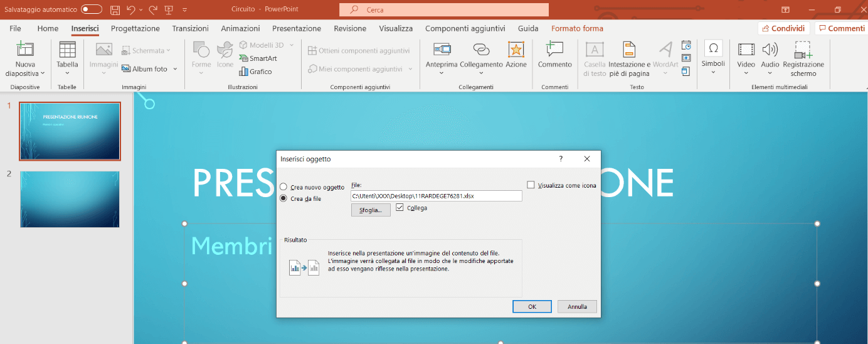
Task: Click the insert Oggetto icon in Testo group
Action: [686, 71]
